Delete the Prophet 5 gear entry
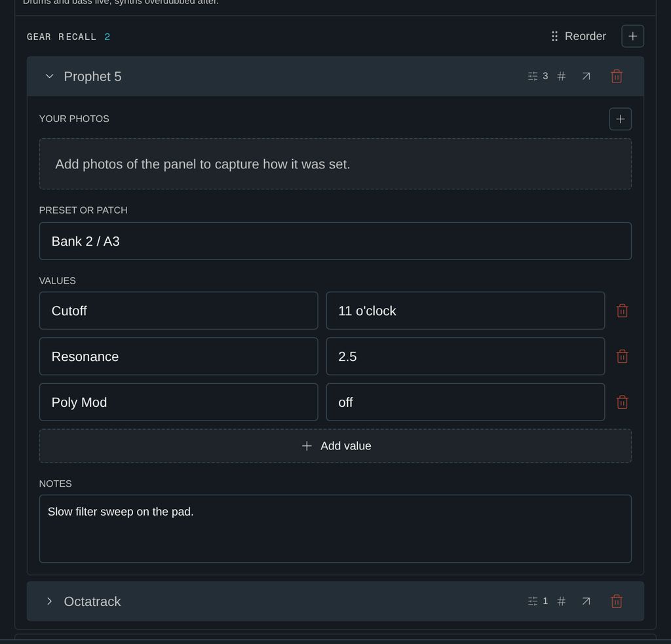 [x=616, y=77]
